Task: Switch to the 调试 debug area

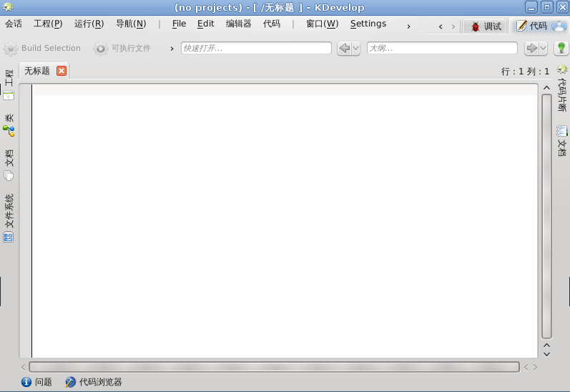Action: 486,26
